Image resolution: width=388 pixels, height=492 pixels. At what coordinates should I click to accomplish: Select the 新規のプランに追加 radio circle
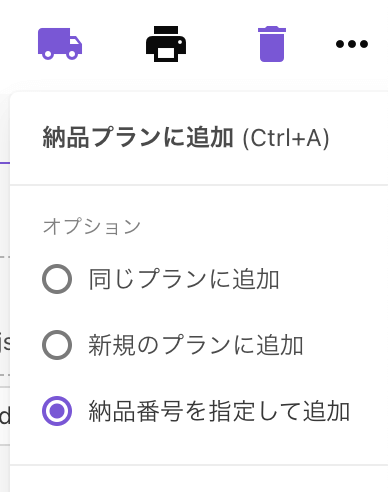pyautogui.click(x=57, y=345)
